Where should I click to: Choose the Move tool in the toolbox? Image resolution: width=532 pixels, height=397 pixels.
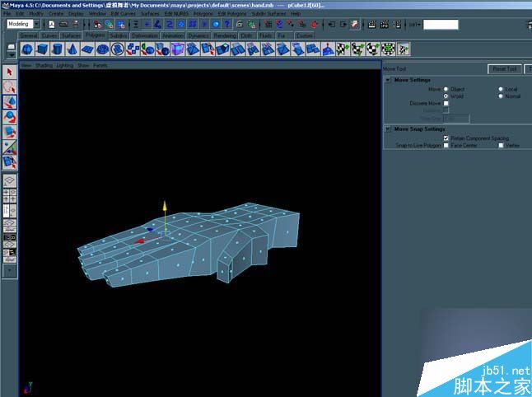pos(10,102)
